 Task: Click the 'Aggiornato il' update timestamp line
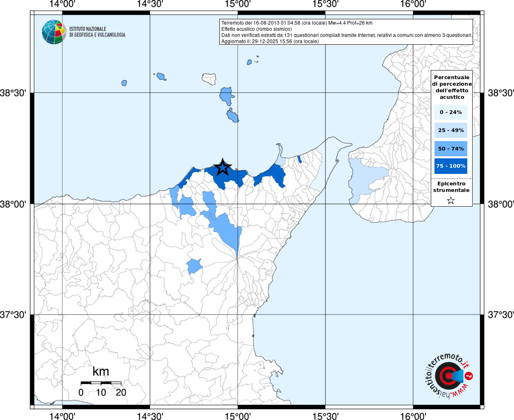(270, 41)
